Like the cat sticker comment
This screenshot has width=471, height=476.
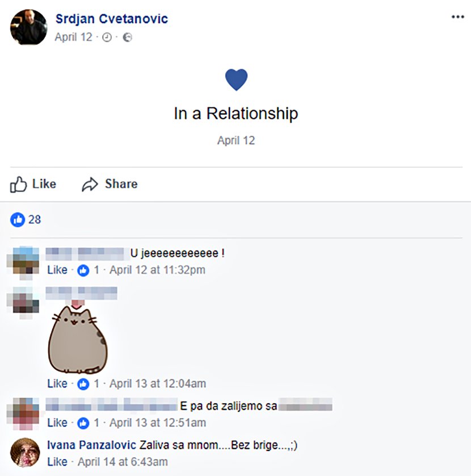coord(57,383)
